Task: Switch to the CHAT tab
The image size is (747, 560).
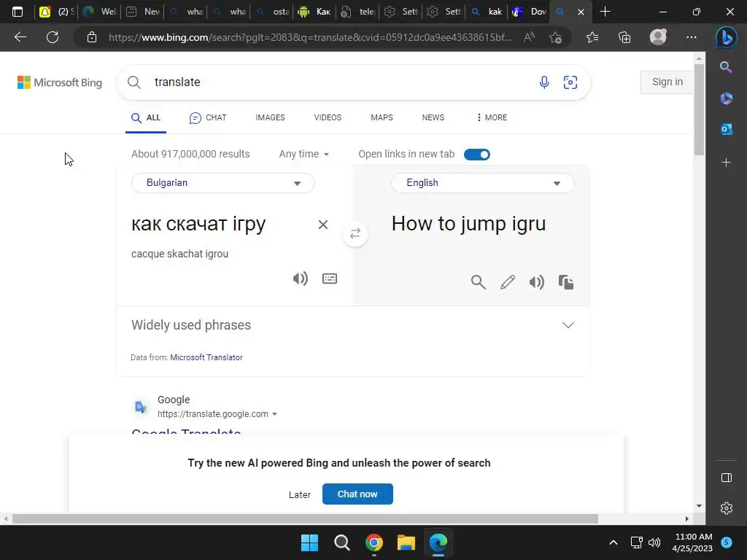Action: pyautogui.click(x=208, y=117)
